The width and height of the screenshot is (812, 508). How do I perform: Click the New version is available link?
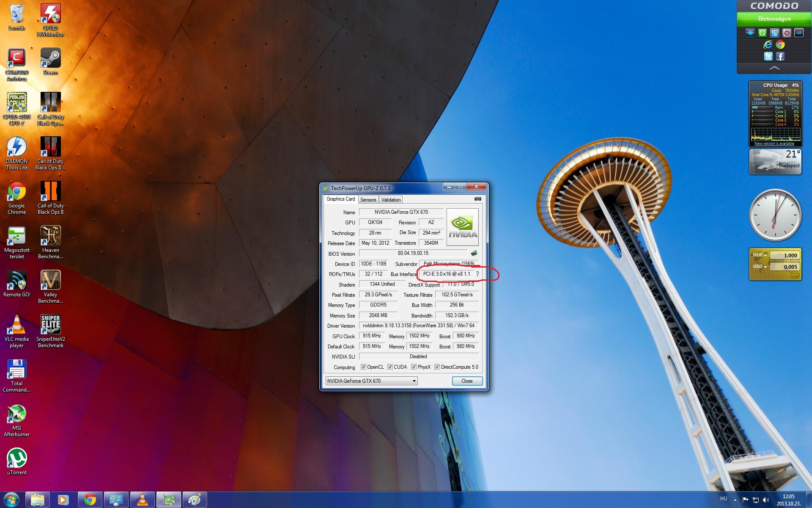tap(774, 144)
